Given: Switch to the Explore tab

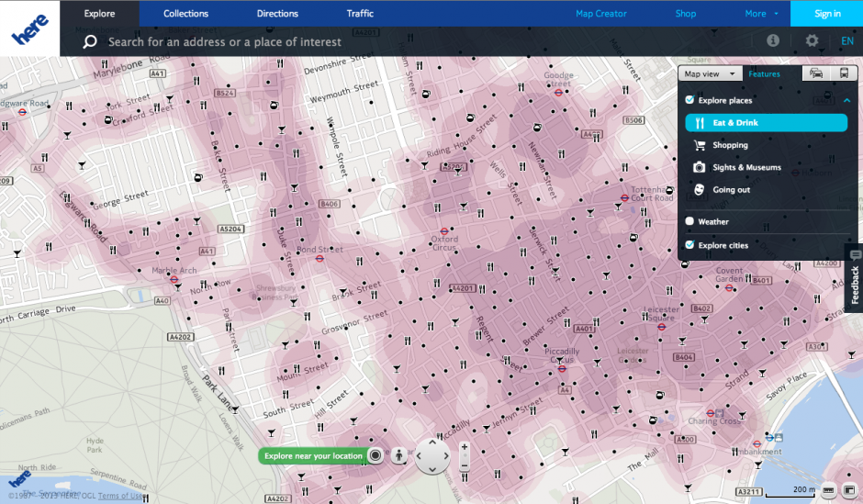Looking at the screenshot, I should point(100,14).
